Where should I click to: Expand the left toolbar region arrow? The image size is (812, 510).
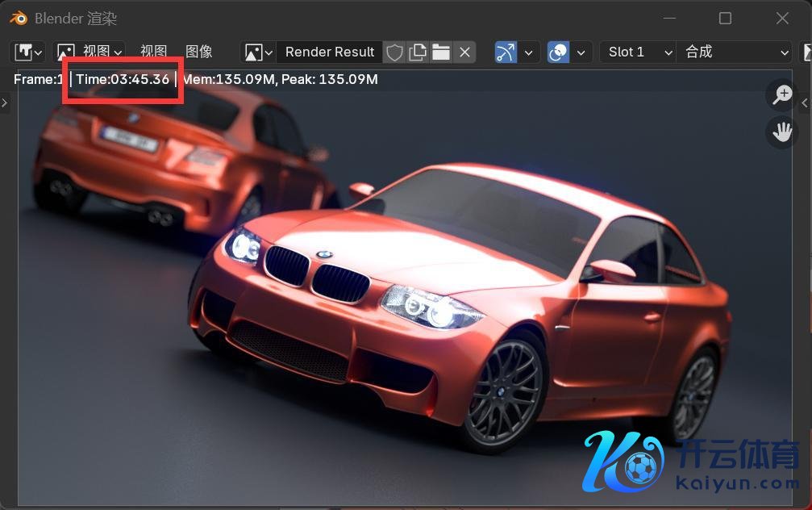coord(4,102)
